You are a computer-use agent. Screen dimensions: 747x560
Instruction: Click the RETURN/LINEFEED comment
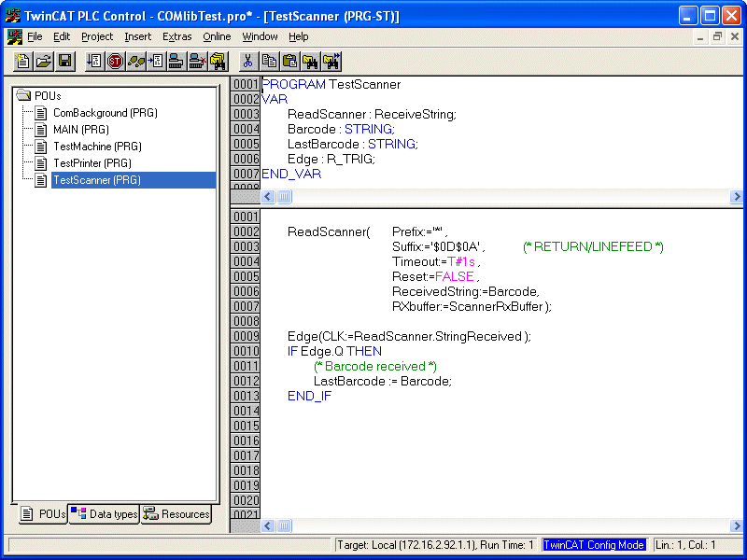pos(593,246)
